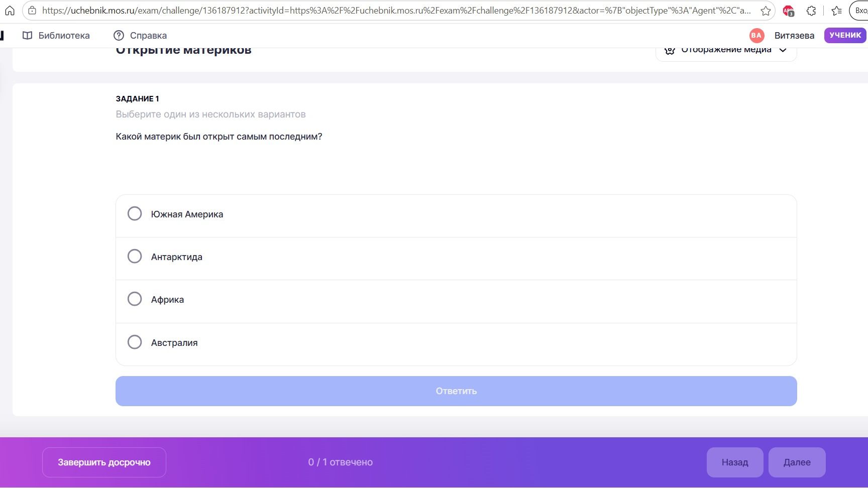Image resolution: width=868 pixels, height=488 pixels.
Task: Click the Завершить досрочно button
Action: pyautogui.click(x=104, y=462)
